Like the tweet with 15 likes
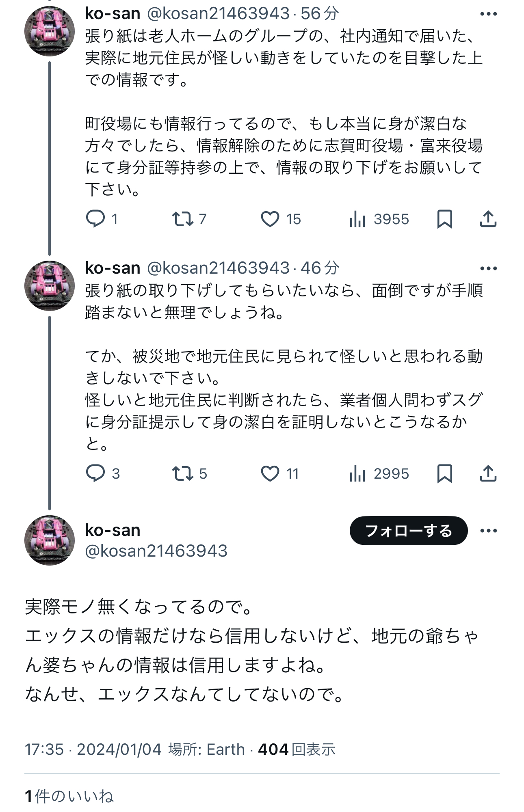This screenshot has width=524, height=812. tap(270, 219)
